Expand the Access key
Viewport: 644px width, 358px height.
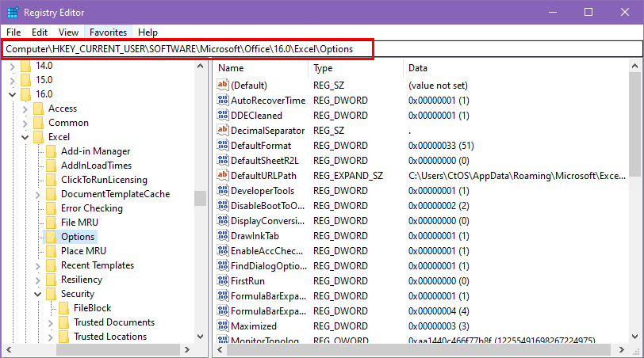pos(25,109)
